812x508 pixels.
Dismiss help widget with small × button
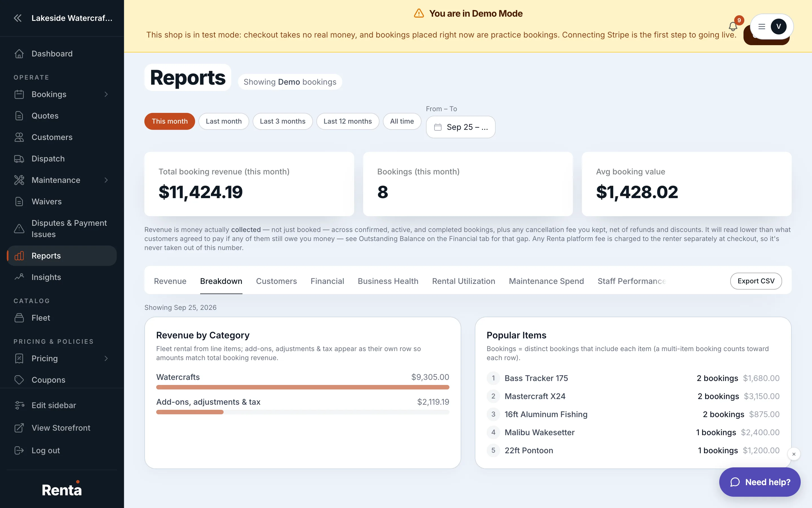(794, 454)
